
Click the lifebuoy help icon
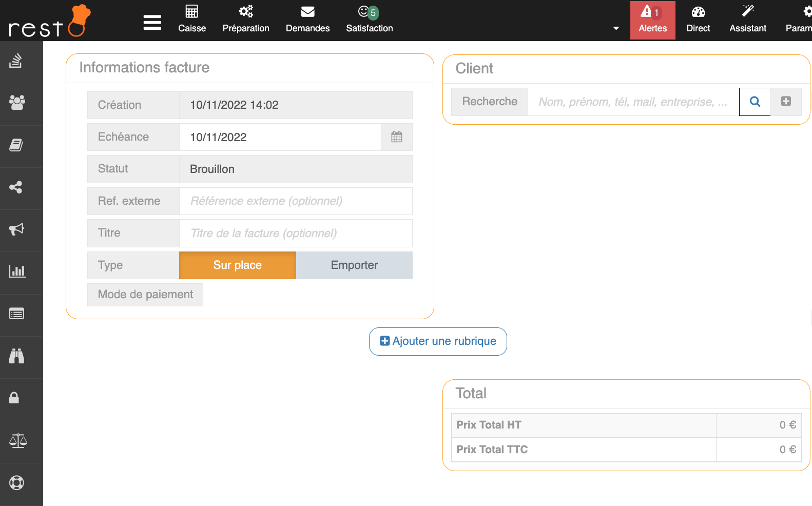(x=17, y=482)
